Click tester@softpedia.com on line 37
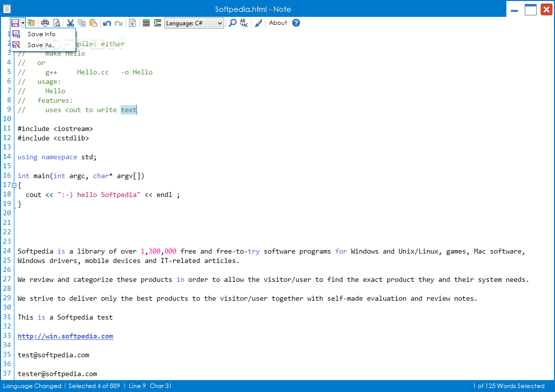This screenshot has height=392, width=555. coord(58,374)
